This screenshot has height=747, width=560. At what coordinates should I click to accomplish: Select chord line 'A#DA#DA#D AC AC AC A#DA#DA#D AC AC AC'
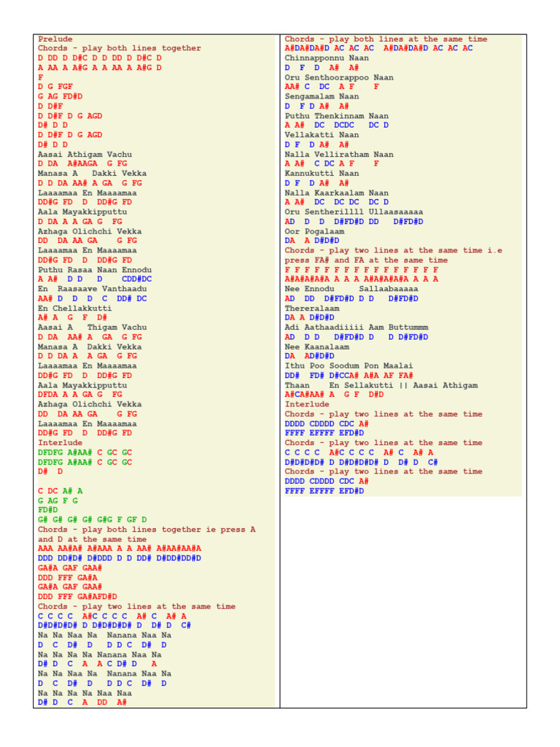click(378, 48)
